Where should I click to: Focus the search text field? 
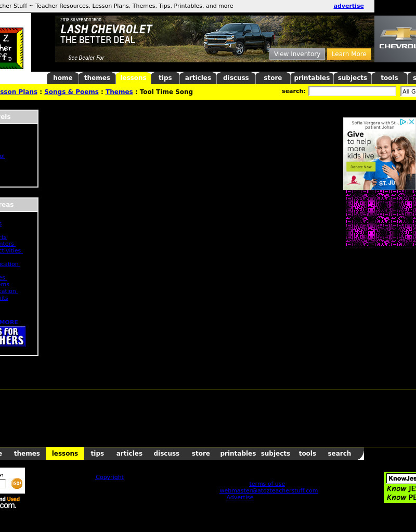[x=352, y=91]
